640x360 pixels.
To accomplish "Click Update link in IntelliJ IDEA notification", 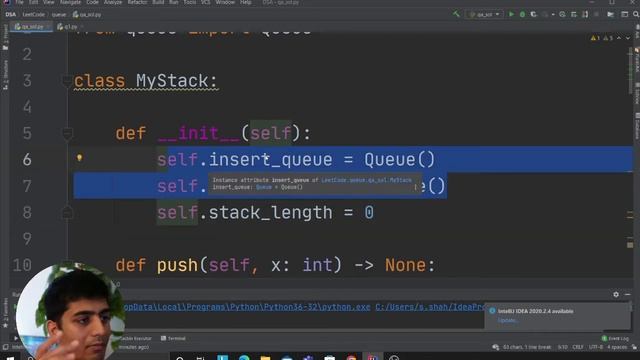I will [507, 320].
